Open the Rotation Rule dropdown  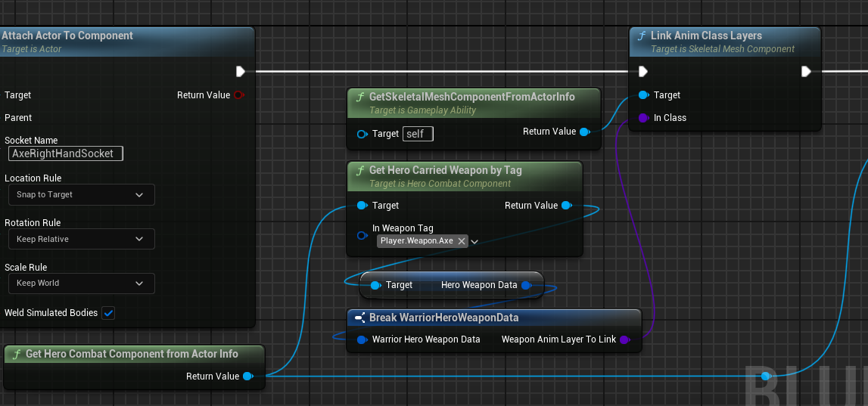coord(82,239)
